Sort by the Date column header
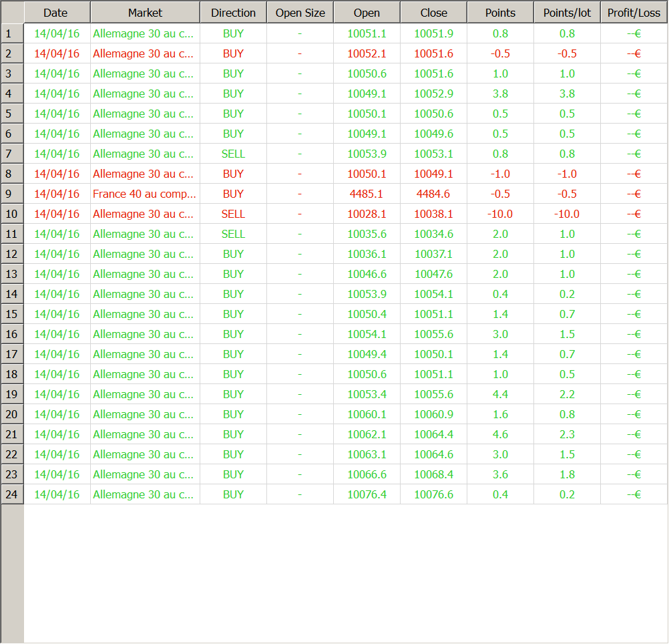The image size is (669, 644). (x=57, y=13)
